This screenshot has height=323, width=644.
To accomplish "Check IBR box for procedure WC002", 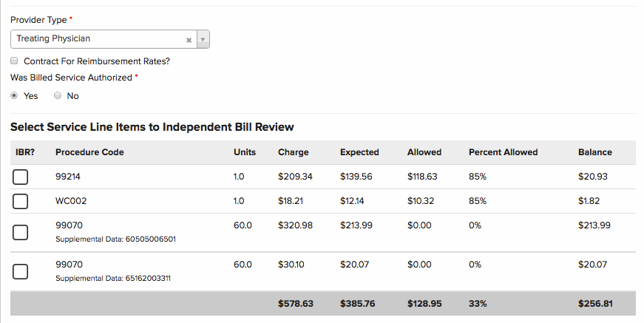I will pyautogui.click(x=21, y=202).
